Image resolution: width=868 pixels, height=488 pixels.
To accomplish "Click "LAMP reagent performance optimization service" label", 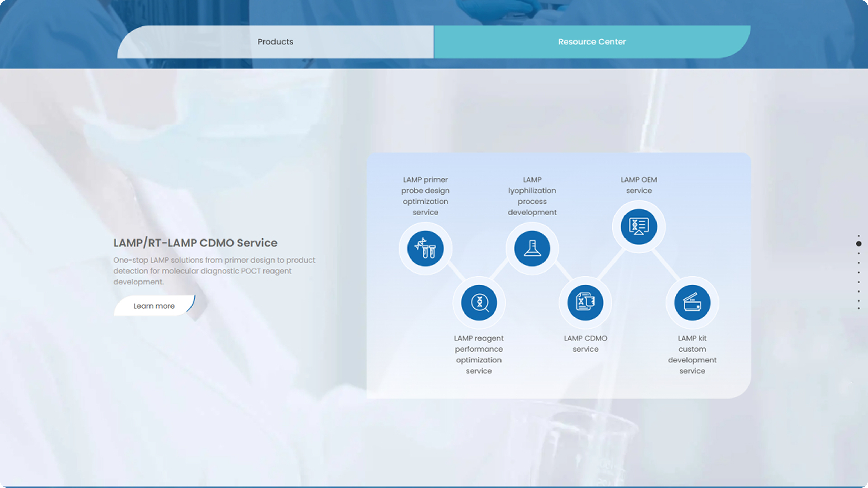I will [479, 354].
